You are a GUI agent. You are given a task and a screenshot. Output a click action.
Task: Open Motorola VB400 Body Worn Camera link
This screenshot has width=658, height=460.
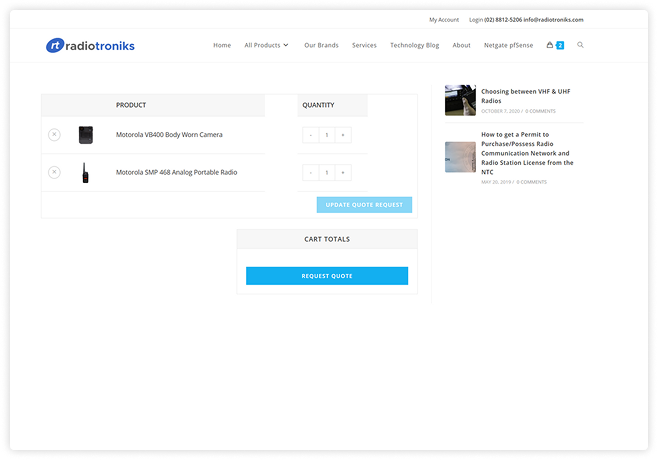[169, 135]
